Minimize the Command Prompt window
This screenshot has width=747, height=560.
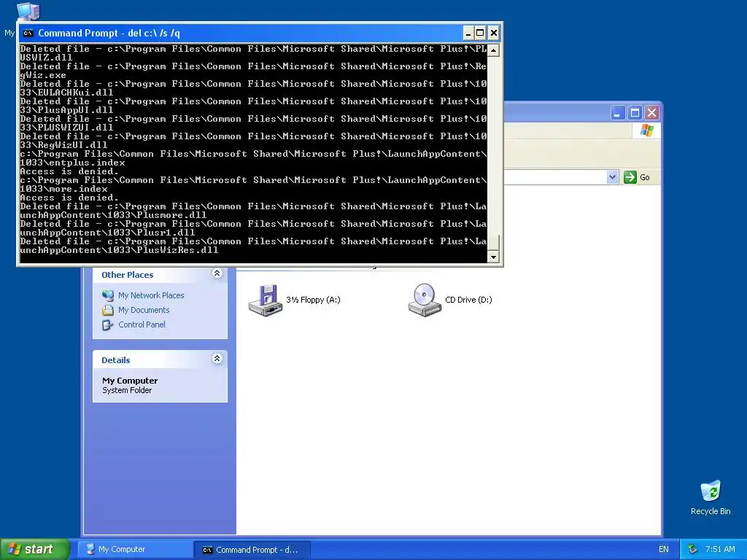(x=468, y=33)
